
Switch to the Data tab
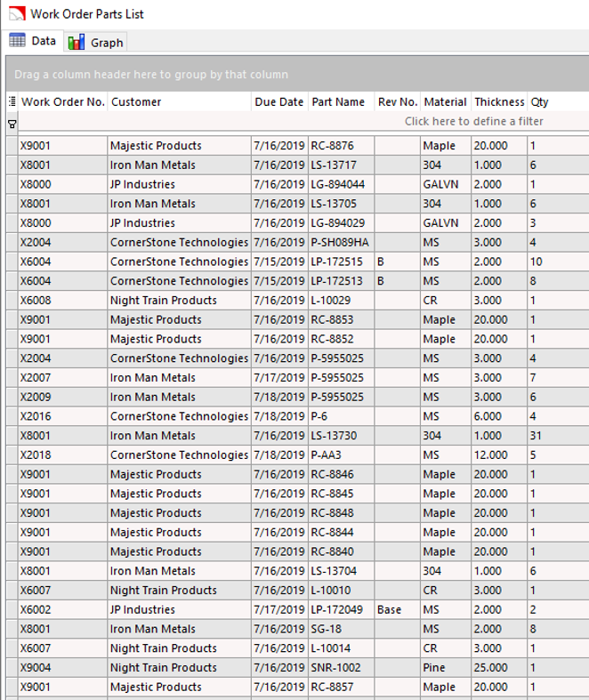pos(34,41)
